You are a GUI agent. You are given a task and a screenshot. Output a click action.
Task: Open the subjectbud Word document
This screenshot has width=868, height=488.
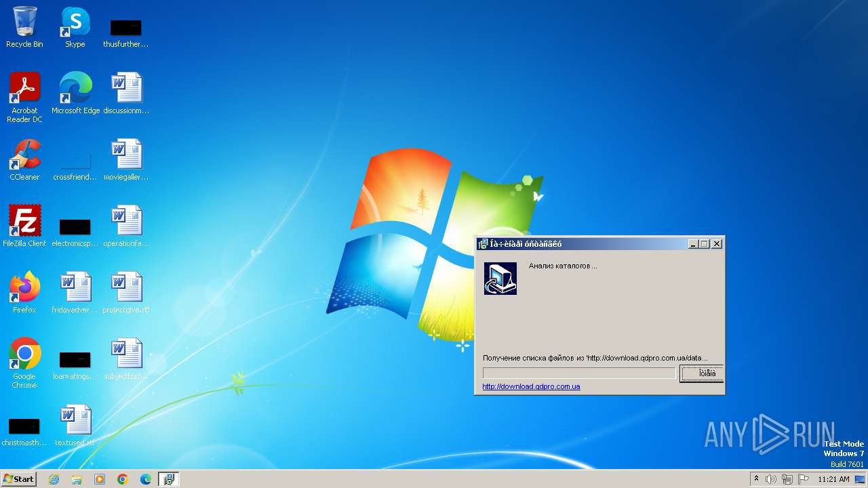coord(126,359)
